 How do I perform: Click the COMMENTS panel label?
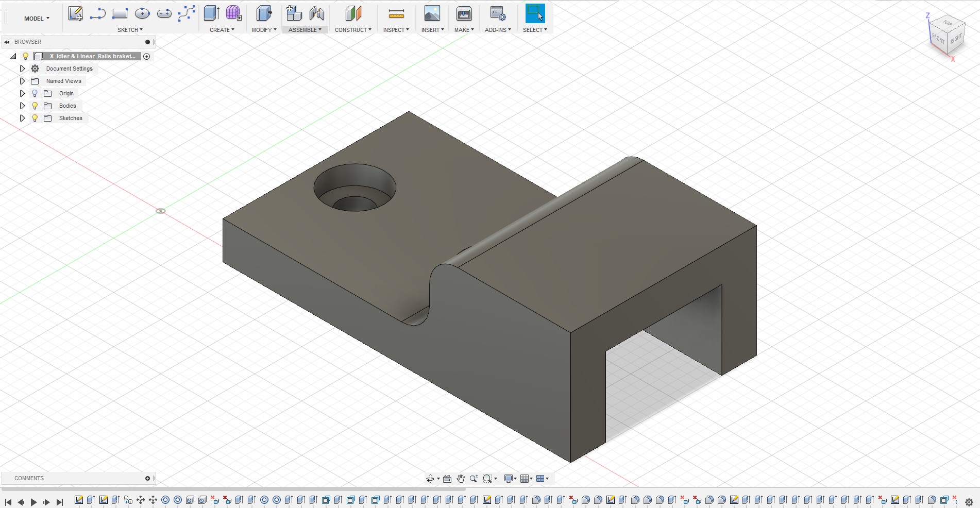pos(29,478)
